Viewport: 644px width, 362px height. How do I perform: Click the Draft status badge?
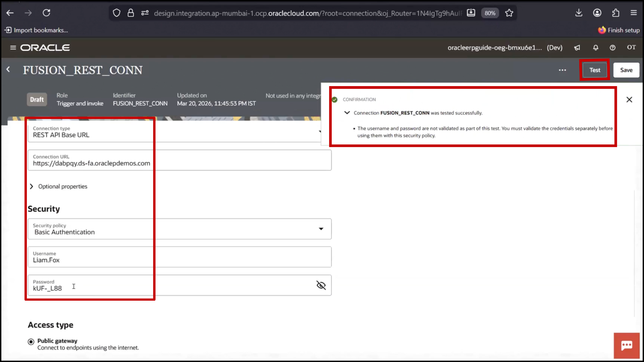coord(37,100)
